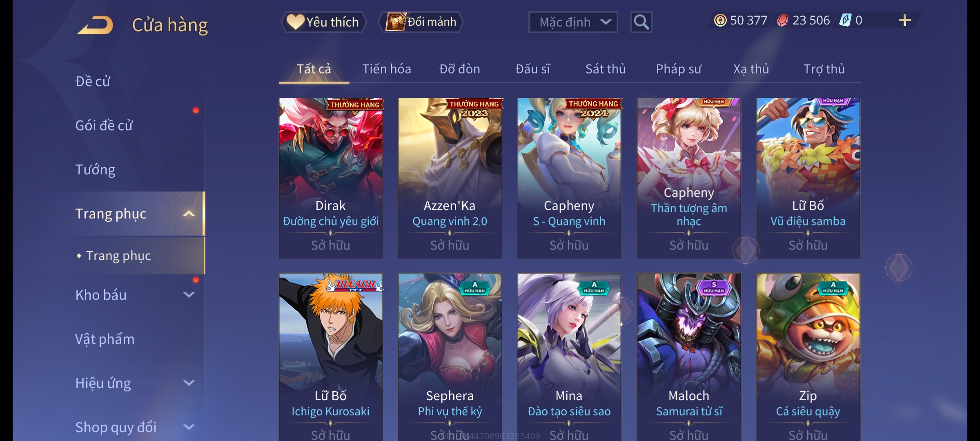Screen dimensions: 980x441
Task: Open the search magnifier icon
Action: (641, 22)
